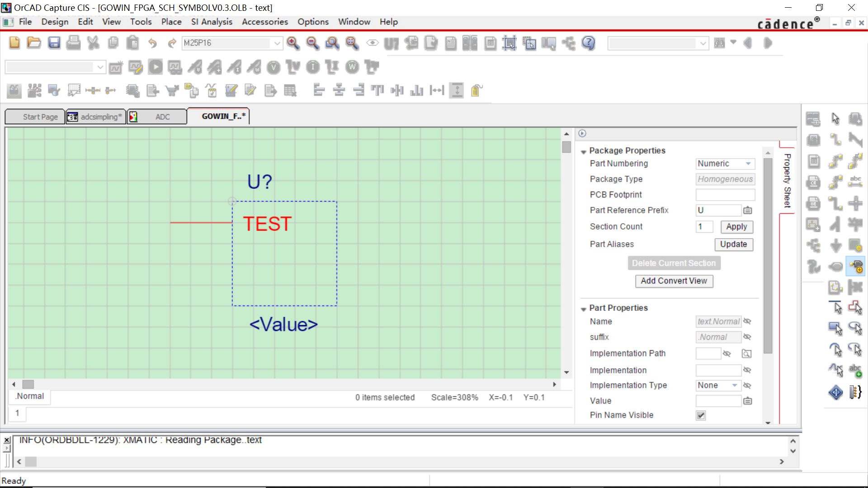Screen dimensions: 868x488
Task: Toggle visibility eye next to Implementation Type
Action: click(747, 385)
